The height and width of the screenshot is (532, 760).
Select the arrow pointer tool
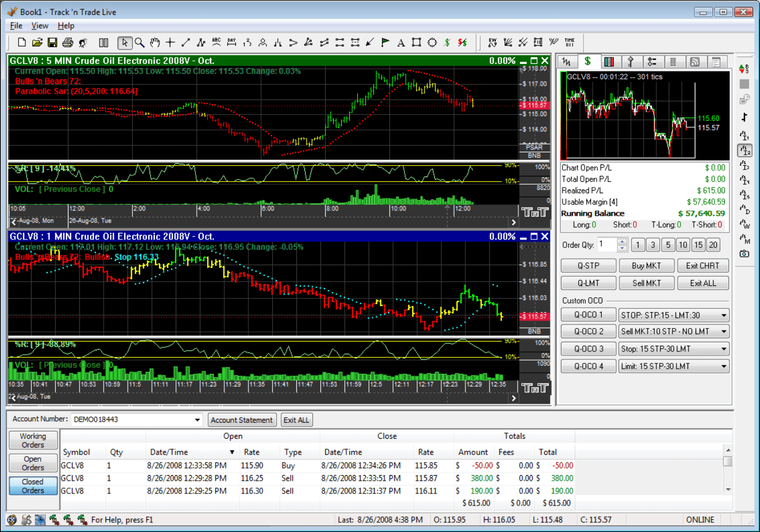tap(124, 43)
